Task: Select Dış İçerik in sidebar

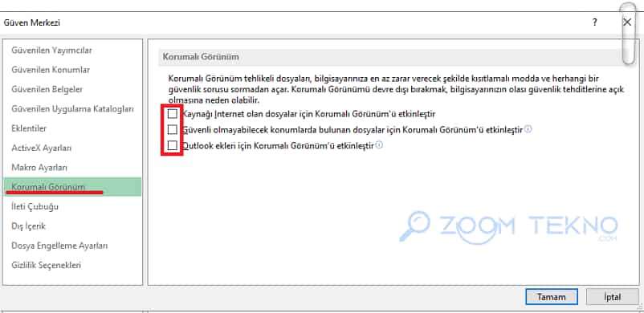Action: coord(28,226)
